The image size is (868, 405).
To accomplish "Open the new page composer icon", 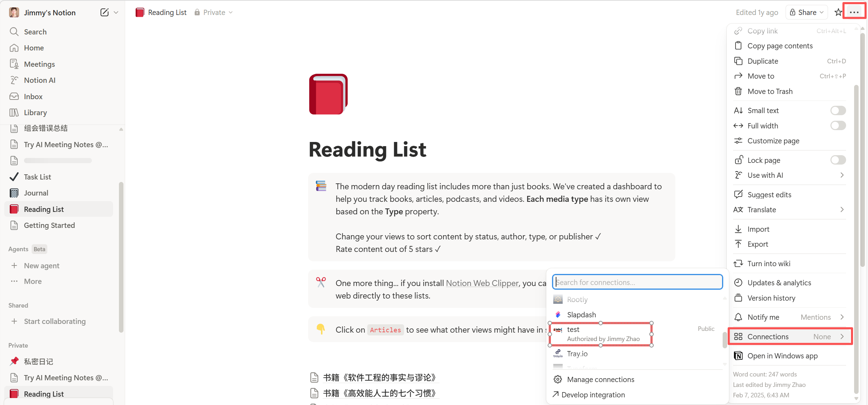I will pyautogui.click(x=104, y=12).
